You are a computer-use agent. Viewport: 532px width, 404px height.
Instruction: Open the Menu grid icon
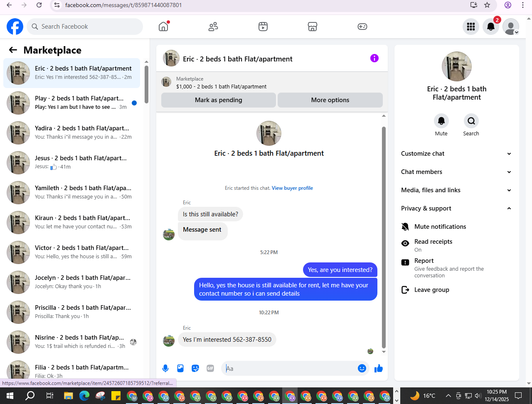click(471, 27)
